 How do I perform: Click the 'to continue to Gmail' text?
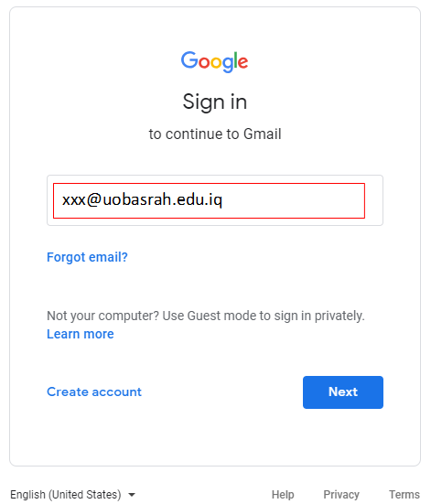click(215, 134)
